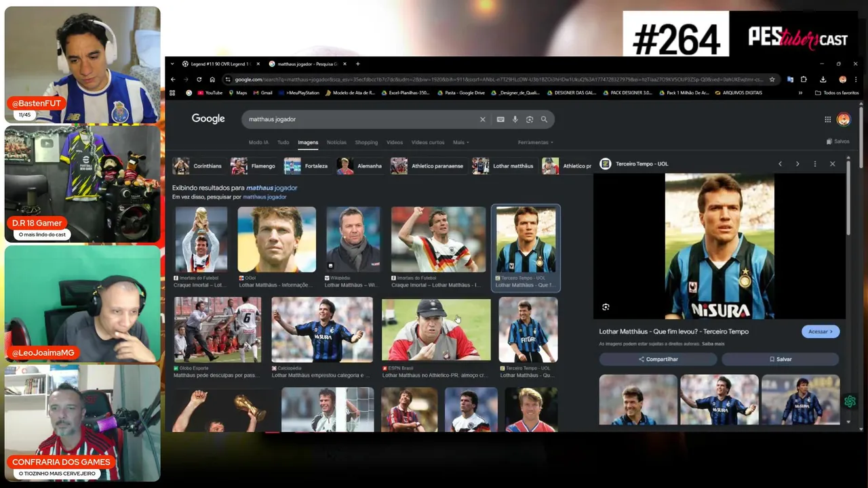
Task: Select the Vídeos search tab
Action: coord(395,142)
